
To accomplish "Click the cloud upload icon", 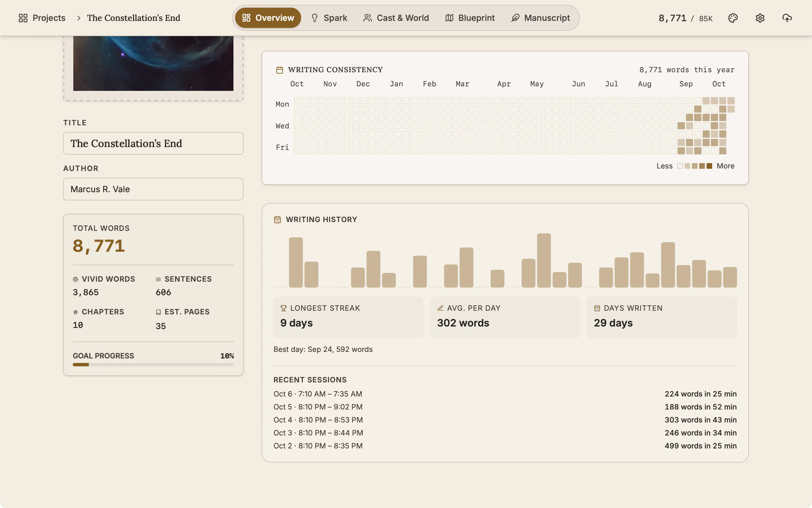I will tap(787, 18).
